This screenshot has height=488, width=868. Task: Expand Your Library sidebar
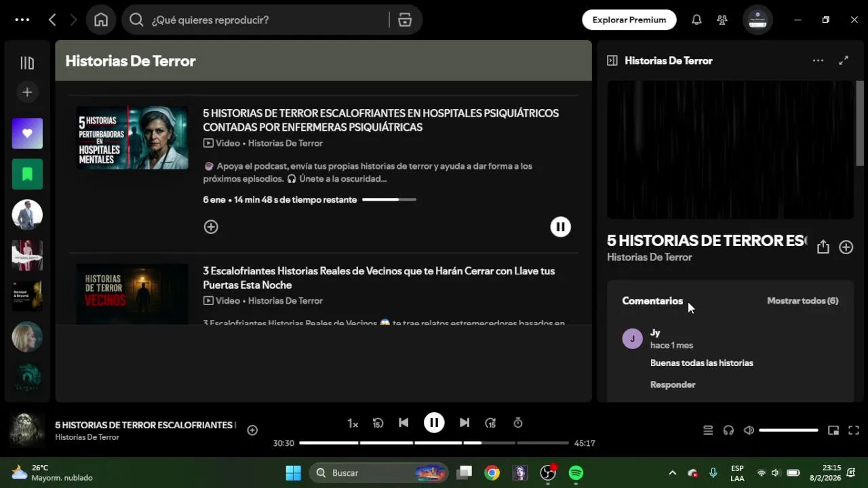pyautogui.click(x=27, y=63)
